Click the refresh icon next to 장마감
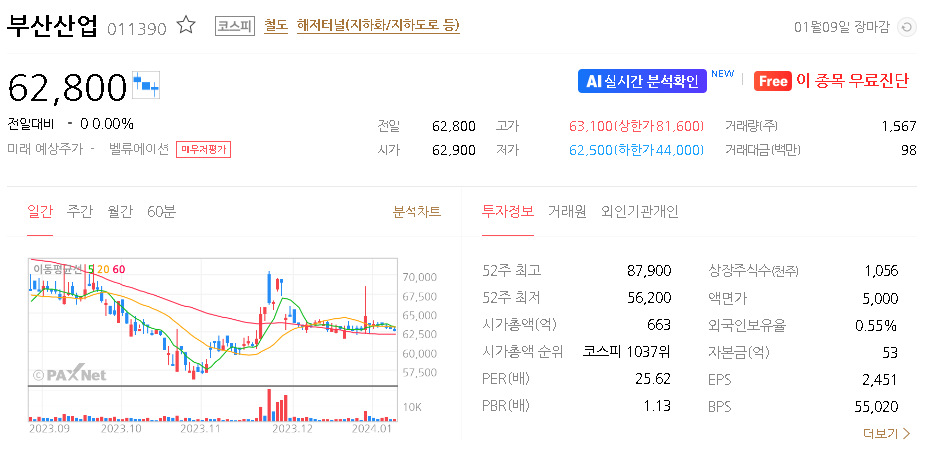The width and height of the screenshot is (926, 453). point(905,27)
